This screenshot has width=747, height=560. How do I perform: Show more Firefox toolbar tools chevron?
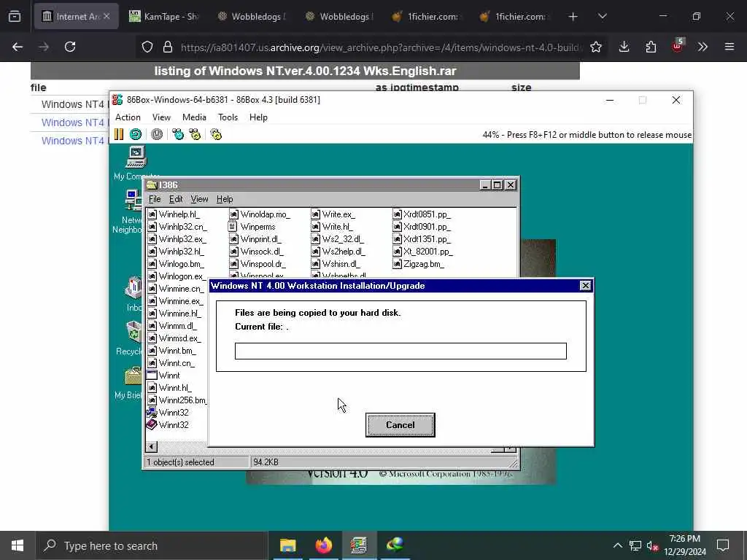coord(703,47)
